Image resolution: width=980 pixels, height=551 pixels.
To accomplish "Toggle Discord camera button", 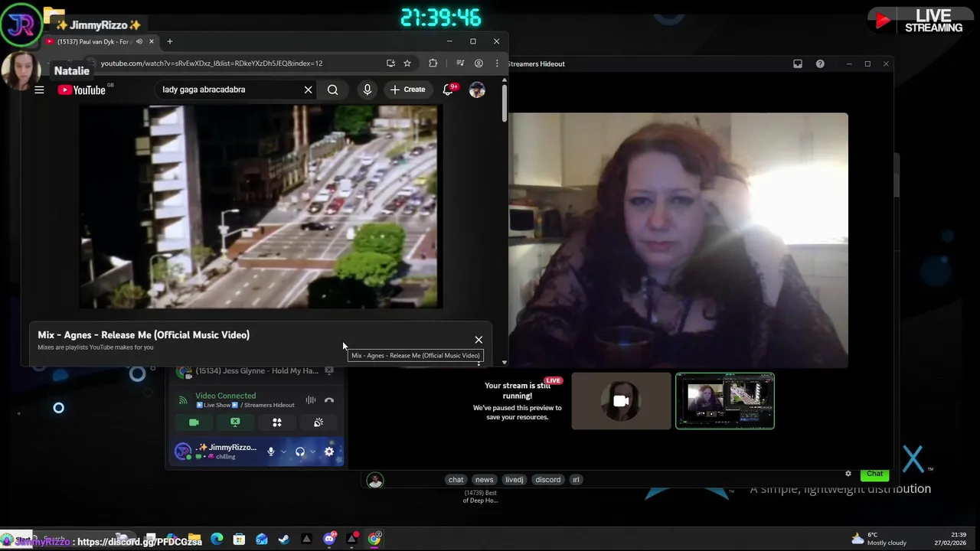I will coord(194,422).
